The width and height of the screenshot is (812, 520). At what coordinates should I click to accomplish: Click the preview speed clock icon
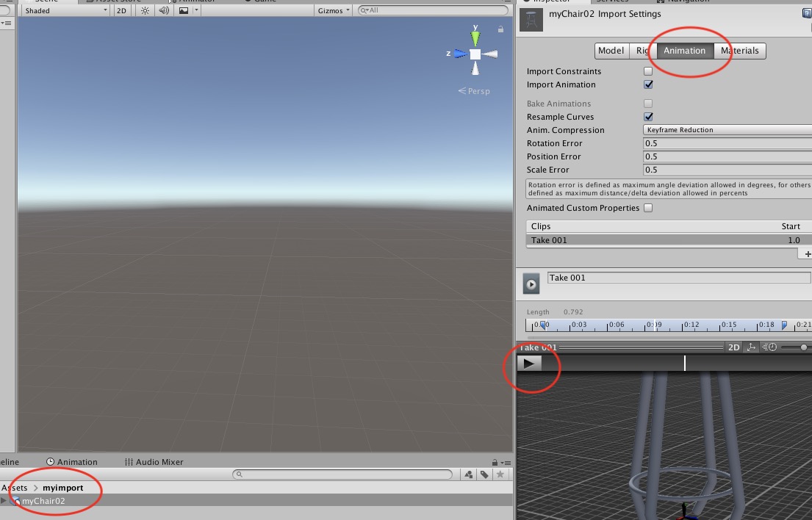[x=769, y=347]
